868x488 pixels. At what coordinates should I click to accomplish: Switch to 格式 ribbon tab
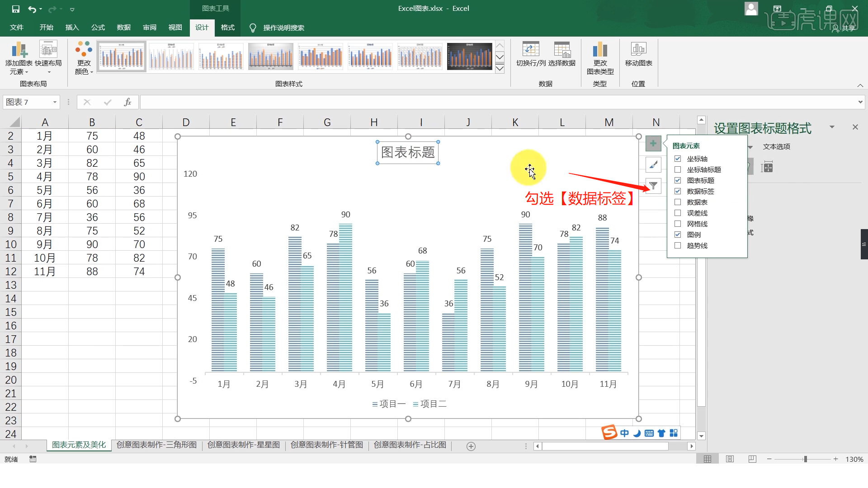(227, 28)
